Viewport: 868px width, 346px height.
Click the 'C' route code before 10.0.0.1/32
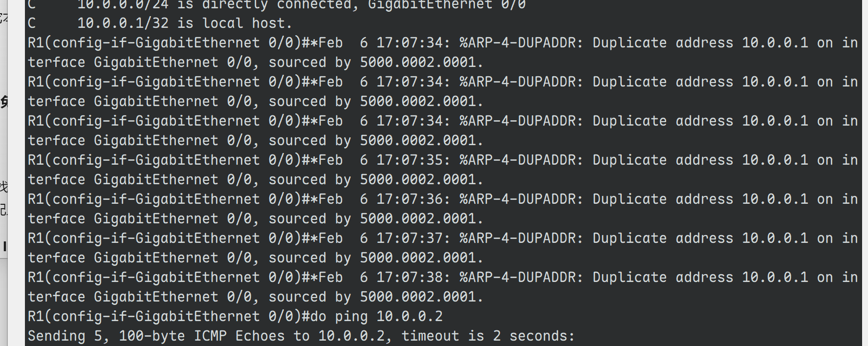pos(32,23)
